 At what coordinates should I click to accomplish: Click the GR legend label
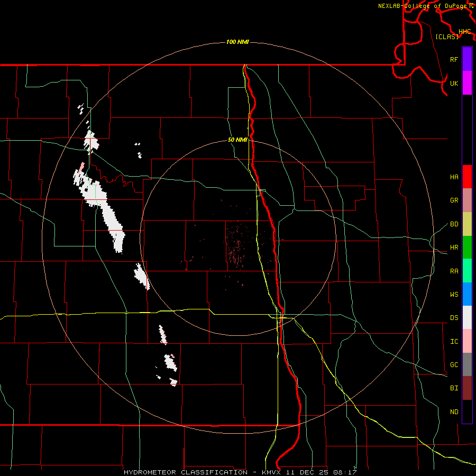[454, 200]
